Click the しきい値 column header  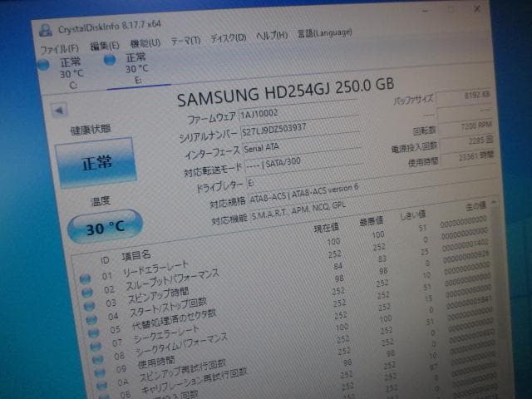point(413,215)
